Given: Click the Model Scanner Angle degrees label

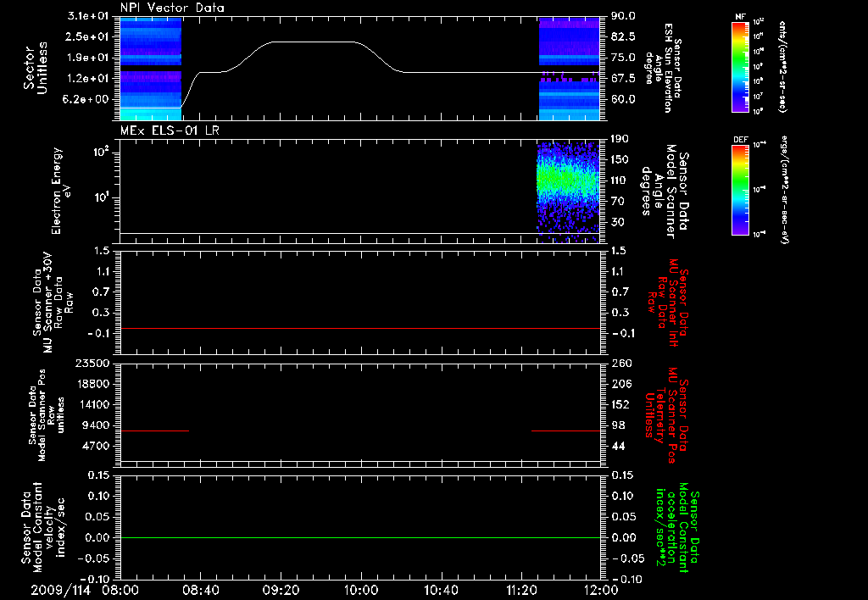Looking at the screenshot, I should (x=665, y=192).
